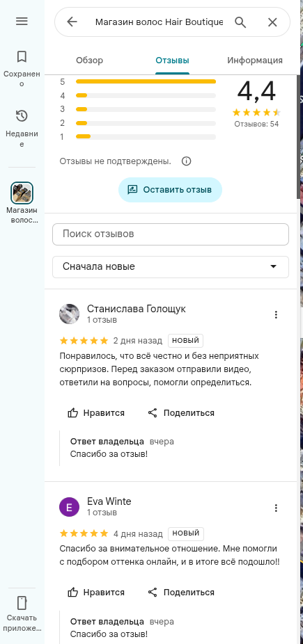
Task: Switch to the Отзывы tab
Action: (172, 61)
